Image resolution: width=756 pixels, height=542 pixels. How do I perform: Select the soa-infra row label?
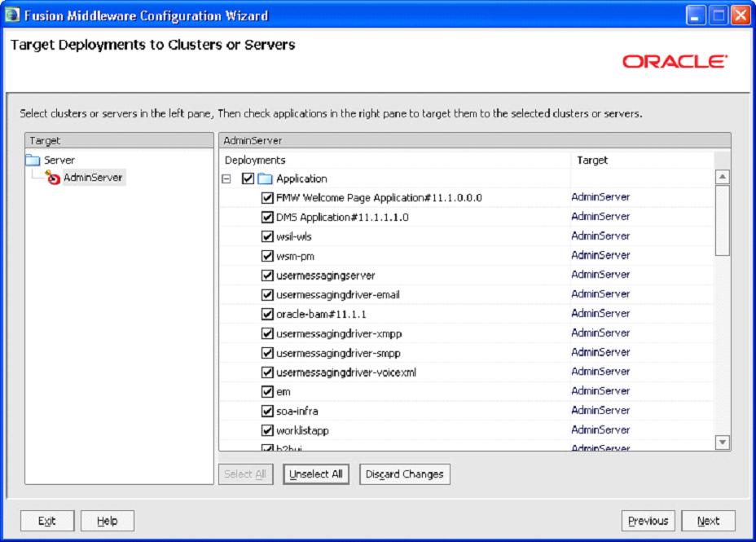pyautogui.click(x=297, y=411)
